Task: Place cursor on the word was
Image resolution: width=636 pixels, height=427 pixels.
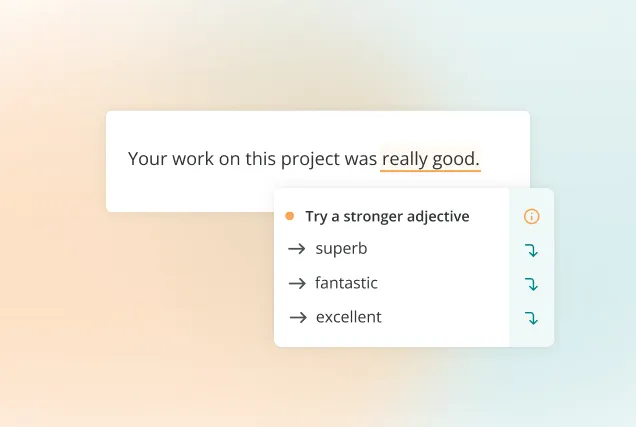Action: 361,159
